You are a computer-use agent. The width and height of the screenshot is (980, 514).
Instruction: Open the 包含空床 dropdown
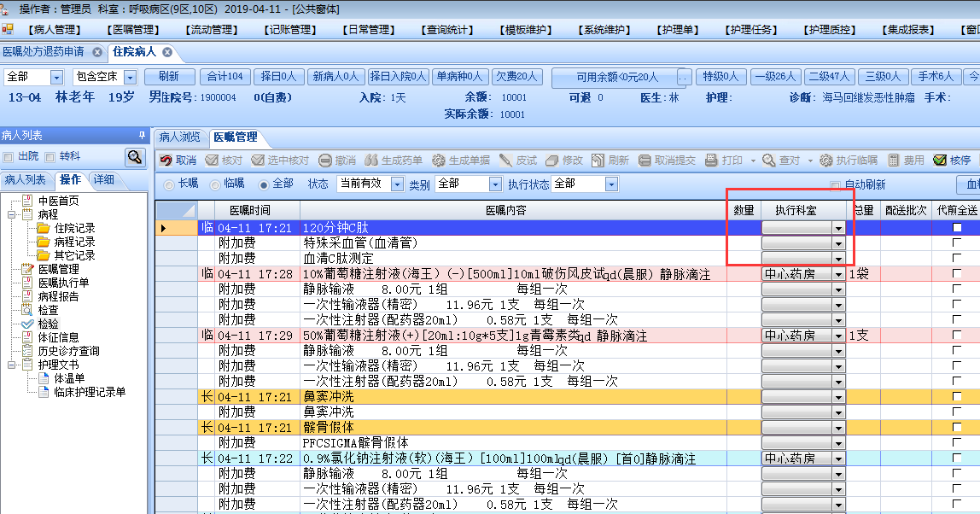point(130,77)
